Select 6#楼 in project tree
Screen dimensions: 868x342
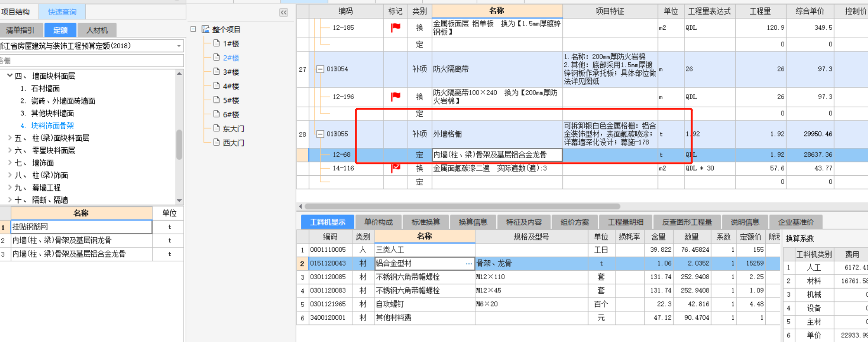(x=231, y=114)
